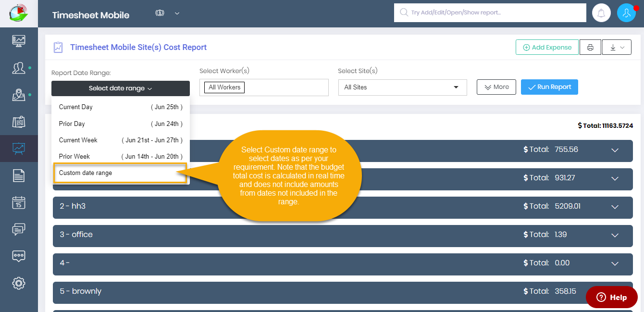
Task: Click the 5 - brownly site label
Action: coord(80,291)
